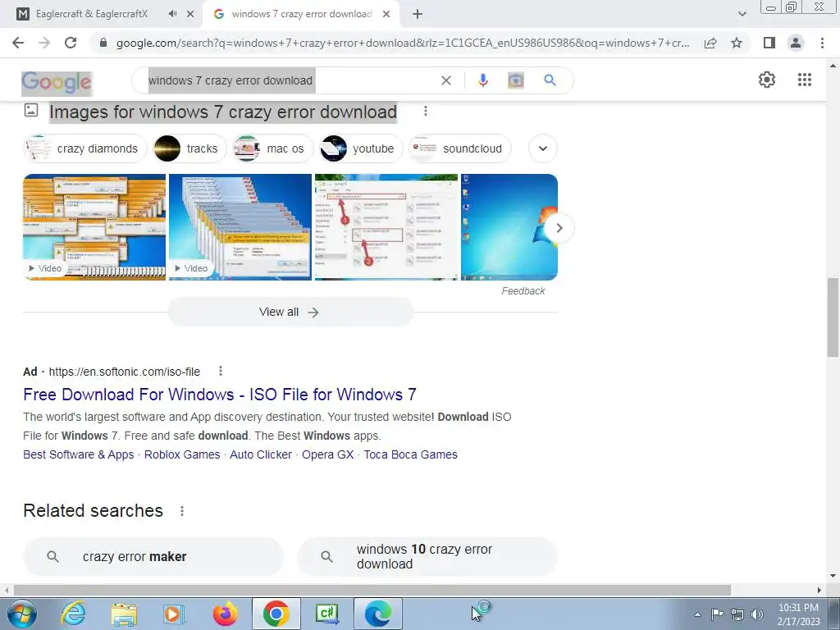The image size is (840, 630).
Task: Select the crazy diamonds filter chip
Action: (x=85, y=148)
